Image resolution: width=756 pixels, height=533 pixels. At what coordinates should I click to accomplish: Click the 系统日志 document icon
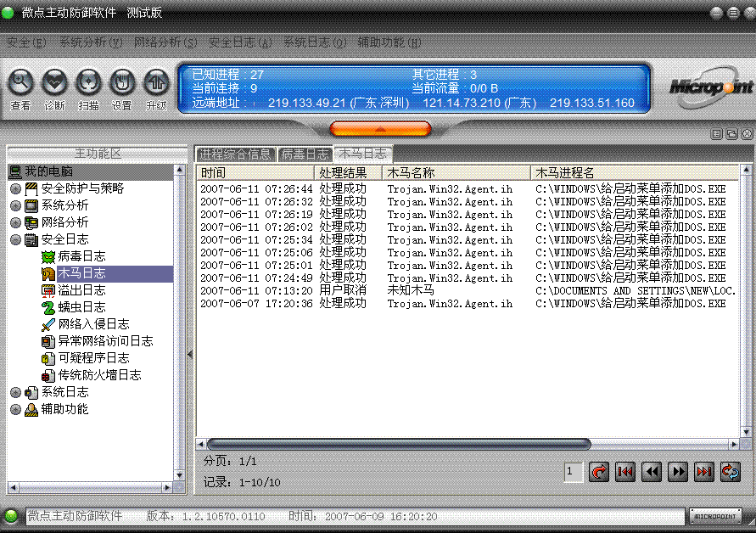31,392
